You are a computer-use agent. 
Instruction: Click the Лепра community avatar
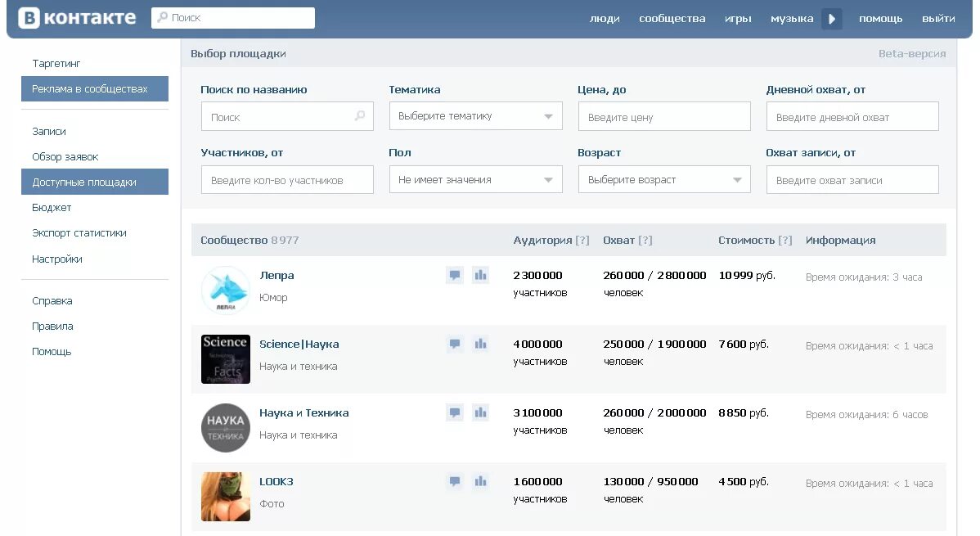[x=226, y=291]
